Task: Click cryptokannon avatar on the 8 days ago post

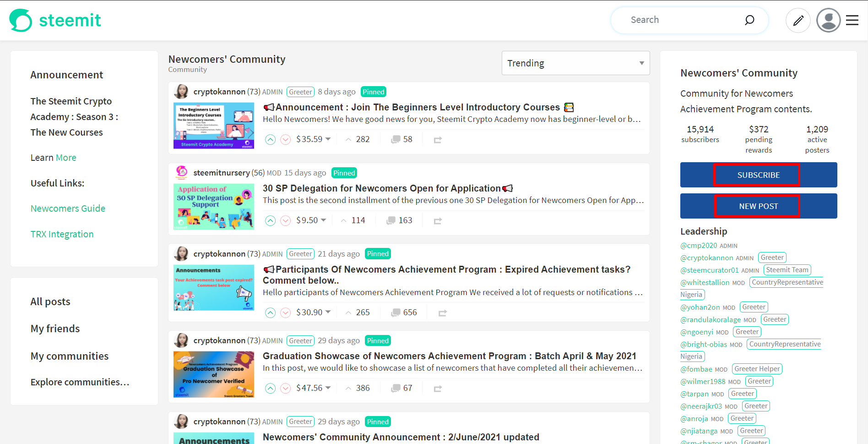Action: [181, 92]
